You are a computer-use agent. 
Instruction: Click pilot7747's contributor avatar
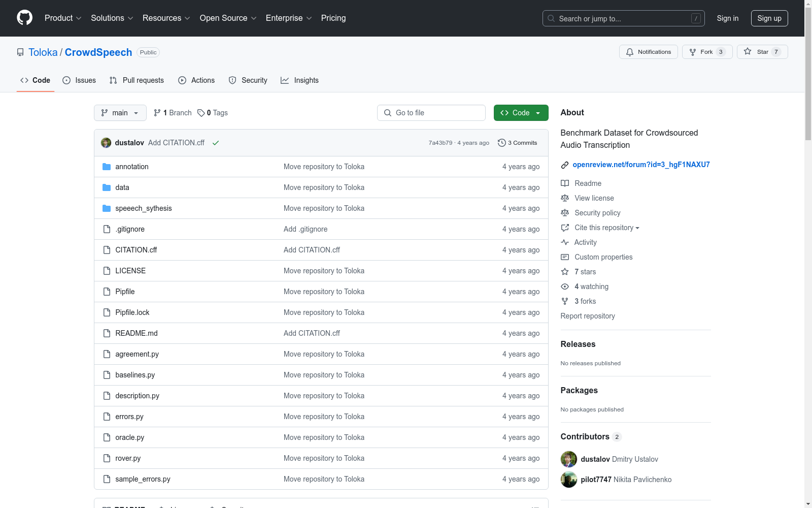tap(569, 480)
